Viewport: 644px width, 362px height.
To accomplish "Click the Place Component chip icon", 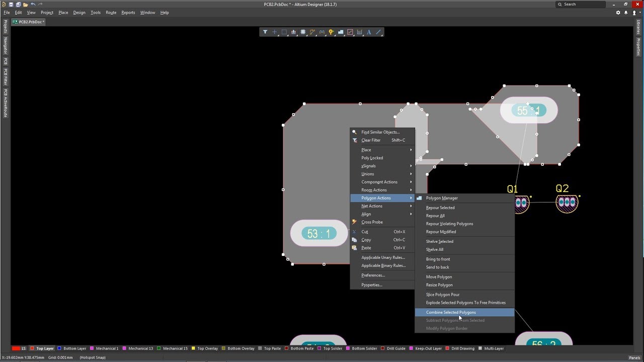I will click(303, 32).
